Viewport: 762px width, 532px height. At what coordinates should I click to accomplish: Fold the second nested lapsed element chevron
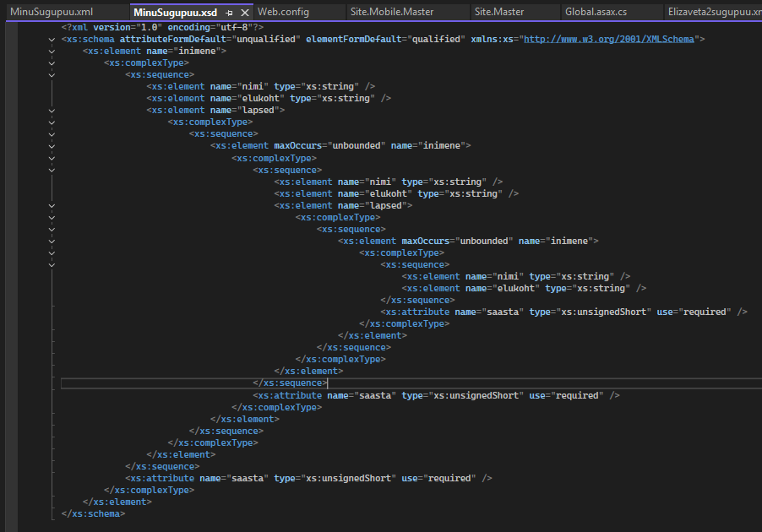tap(52, 205)
